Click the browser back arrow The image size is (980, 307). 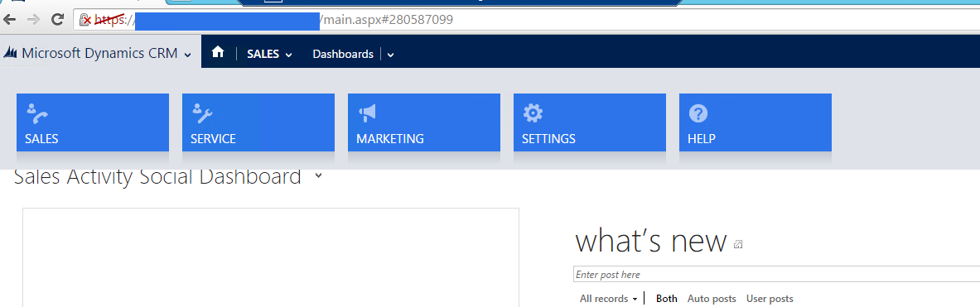click(x=10, y=19)
